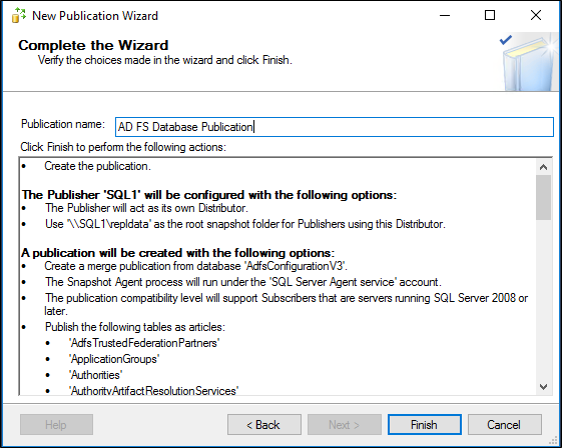Click the wizard book graphic with checkmark
562x448 pixels.
pyautogui.click(x=528, y=62)
